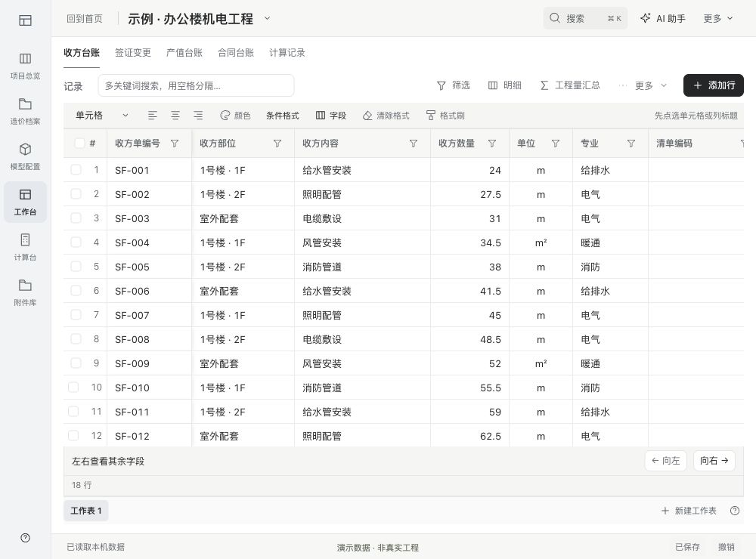Viewport: 756px width, 559px height.
Task: Open 筛选 filter panel
Action: [x=453, y=85]
